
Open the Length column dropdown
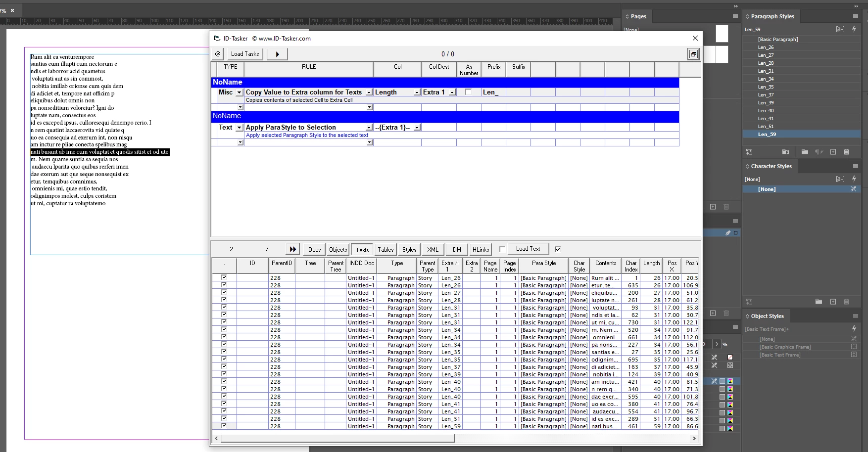coord(417,92)
